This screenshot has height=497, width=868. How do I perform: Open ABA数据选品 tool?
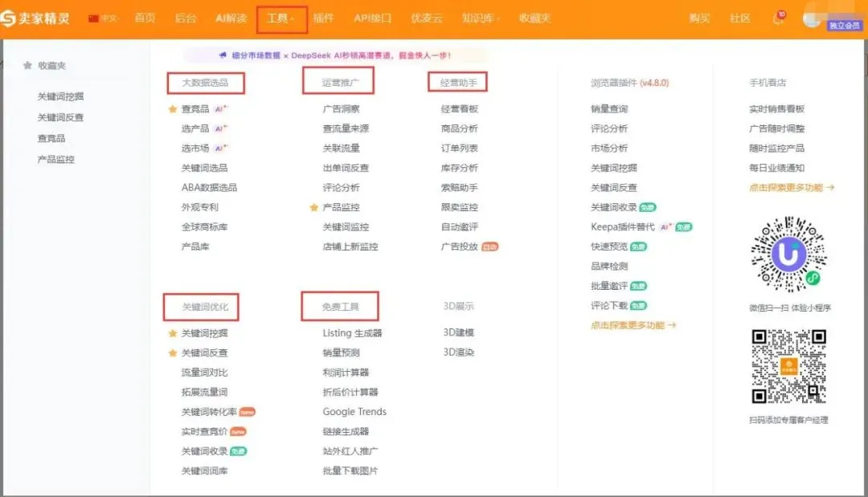209,187
